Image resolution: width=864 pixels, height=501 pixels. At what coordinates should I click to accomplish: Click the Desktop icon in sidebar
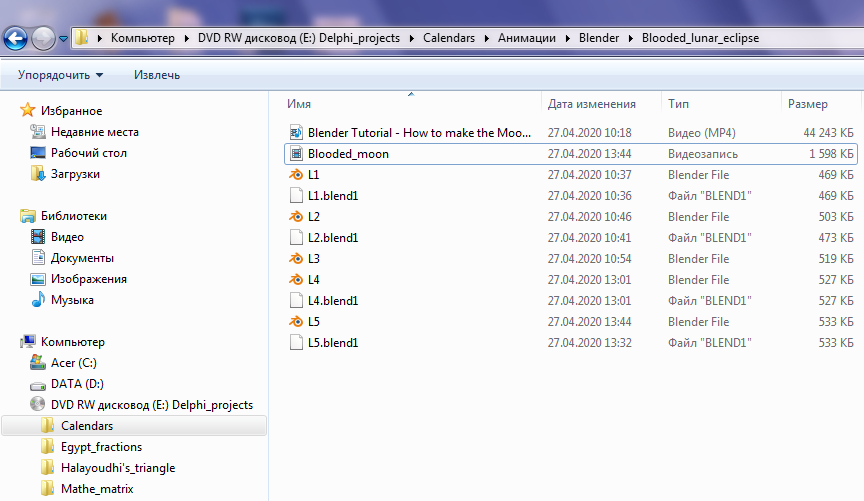tap(37, 153)
